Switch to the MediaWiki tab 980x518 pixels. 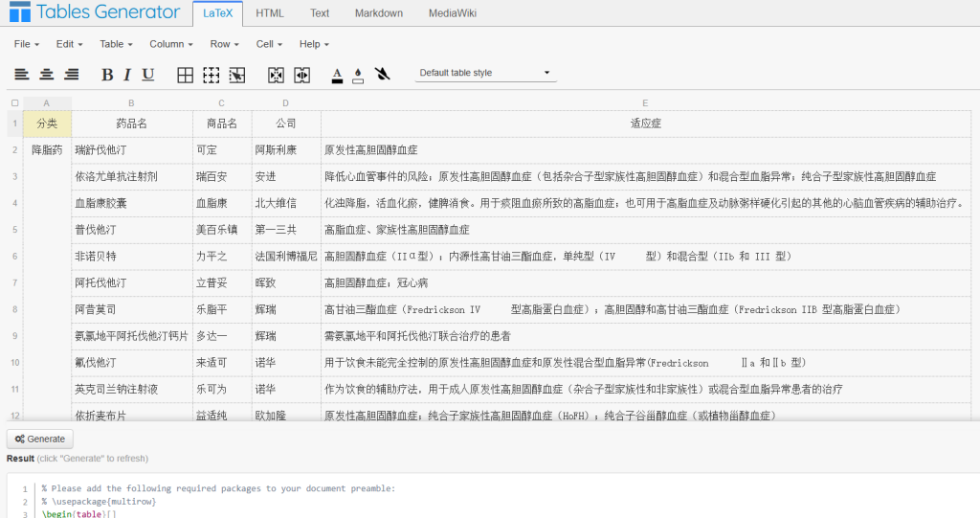click(453, 13)
